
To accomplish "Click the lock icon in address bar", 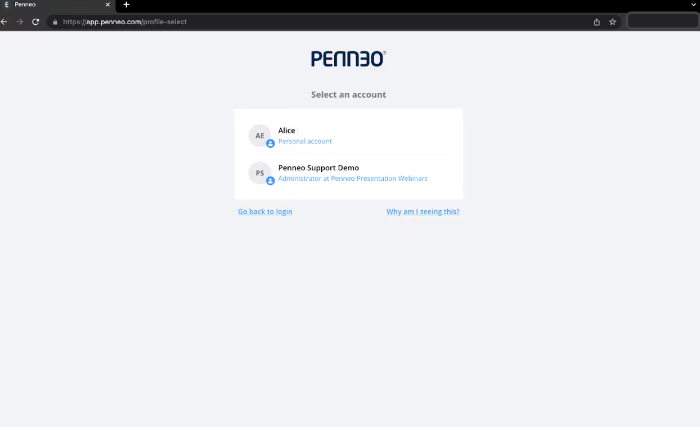I will pos(55,22).
